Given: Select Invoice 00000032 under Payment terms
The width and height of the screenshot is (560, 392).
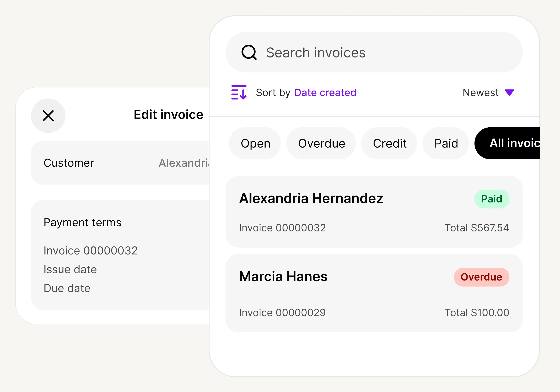Looking at the screenshot, I should (91, 250).
